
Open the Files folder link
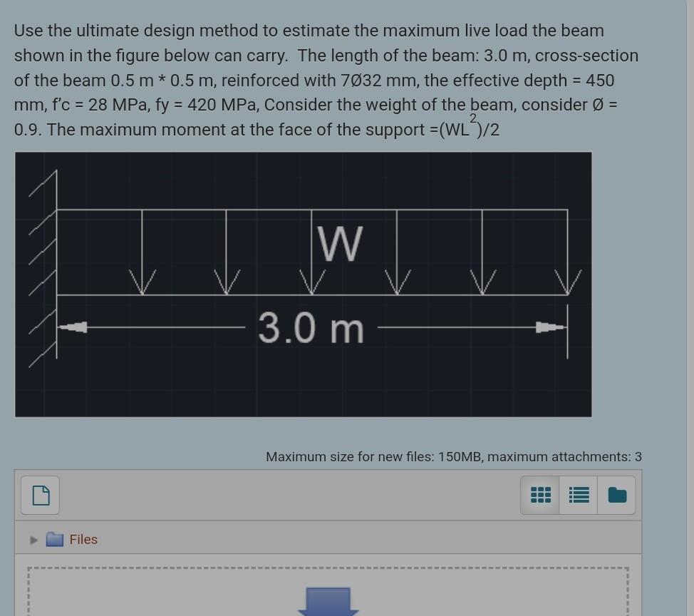point(83,540)
